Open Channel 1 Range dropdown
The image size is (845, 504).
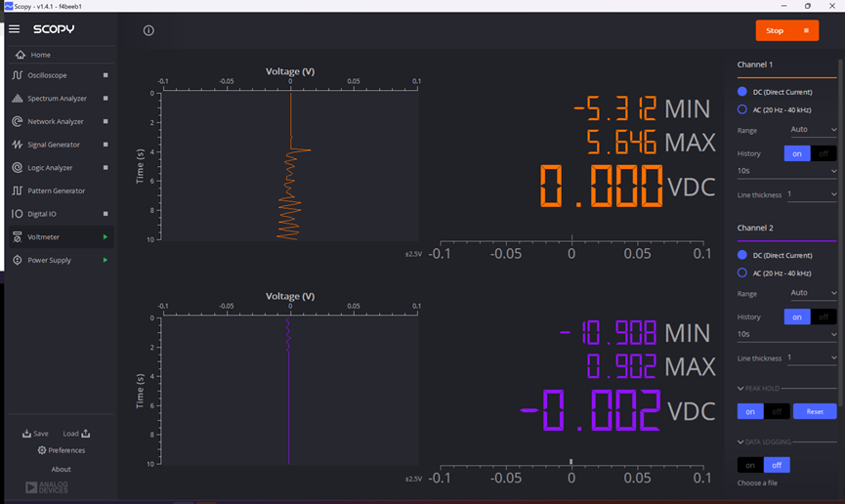(813, 129)
